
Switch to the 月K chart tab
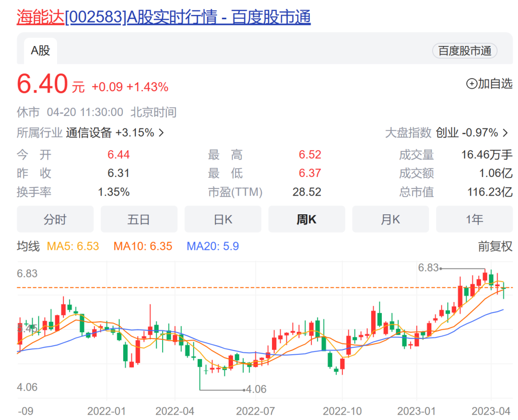390,219
